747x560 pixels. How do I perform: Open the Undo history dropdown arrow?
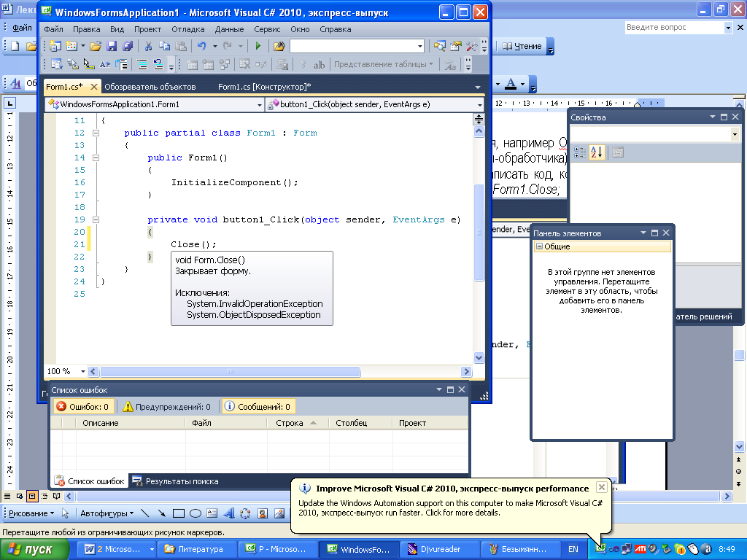point(215,46)
